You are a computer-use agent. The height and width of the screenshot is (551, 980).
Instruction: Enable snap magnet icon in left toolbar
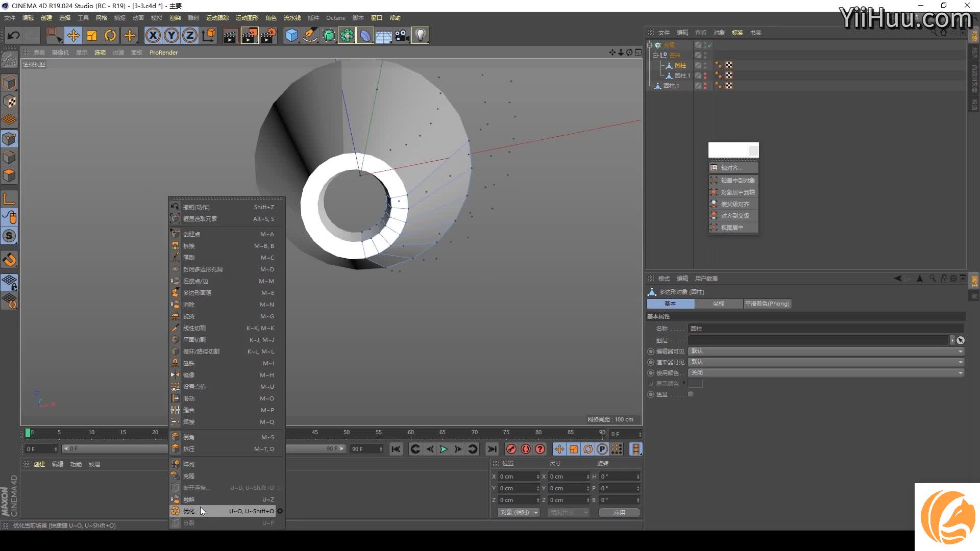(10, 260)
